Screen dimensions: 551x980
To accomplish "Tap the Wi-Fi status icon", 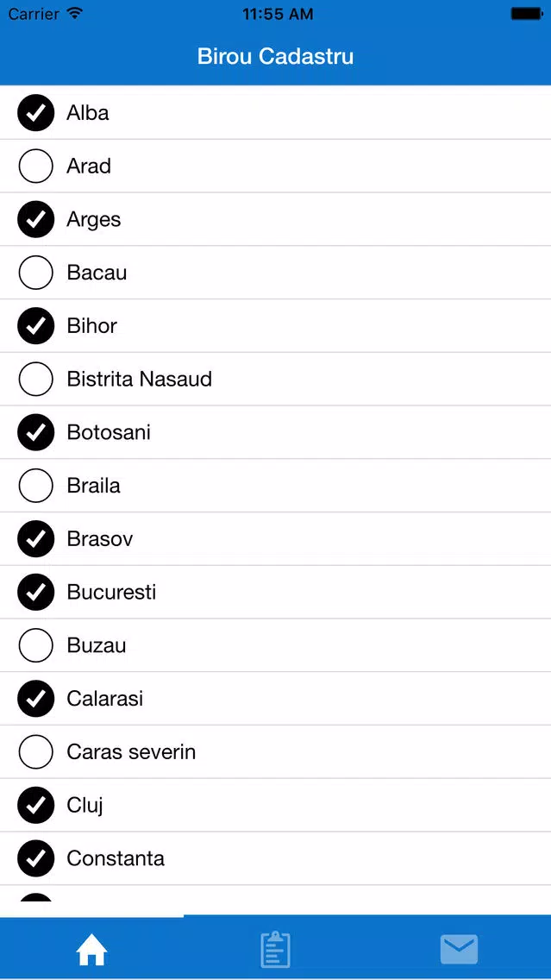I will pos(74,13).
